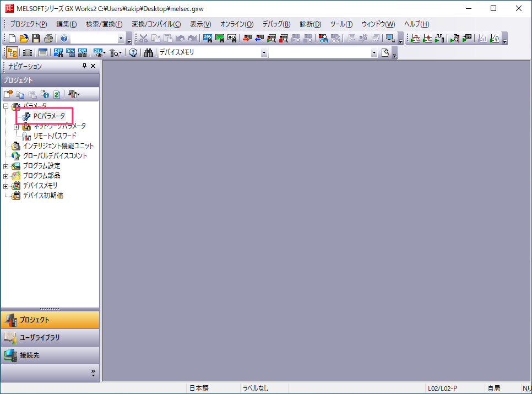
Task: Open the ツール(T) menu
Action: (x=341, y=24)
